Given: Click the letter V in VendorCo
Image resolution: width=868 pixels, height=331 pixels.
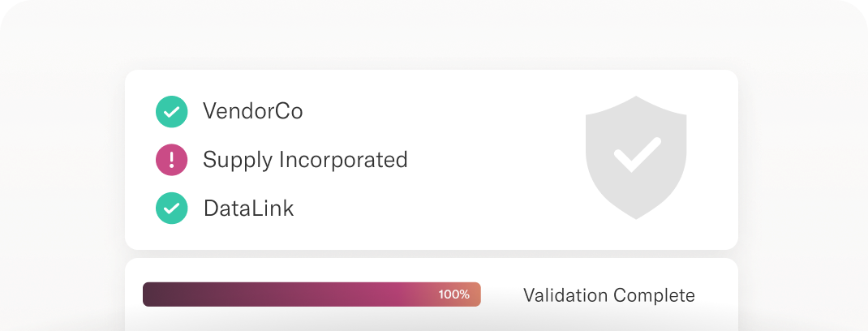Looking at the screenshot, I should (x=209, y=111).
